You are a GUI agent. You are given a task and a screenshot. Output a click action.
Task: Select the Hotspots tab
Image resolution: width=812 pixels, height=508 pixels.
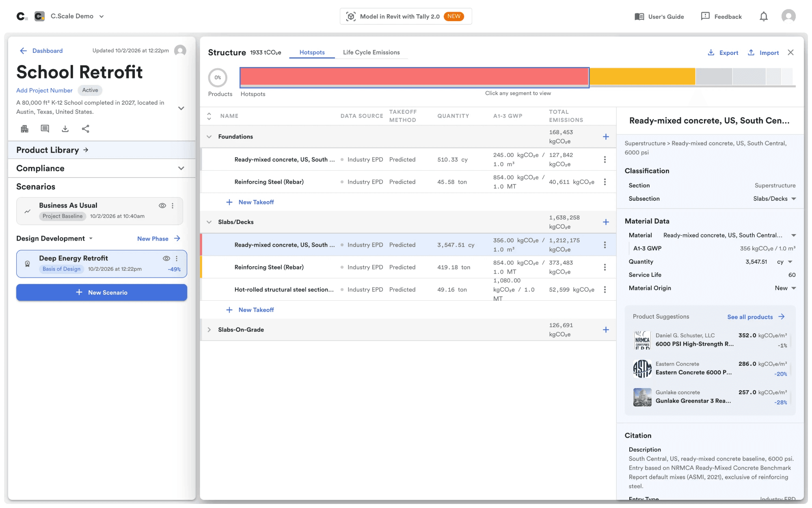tap(312, 52)
